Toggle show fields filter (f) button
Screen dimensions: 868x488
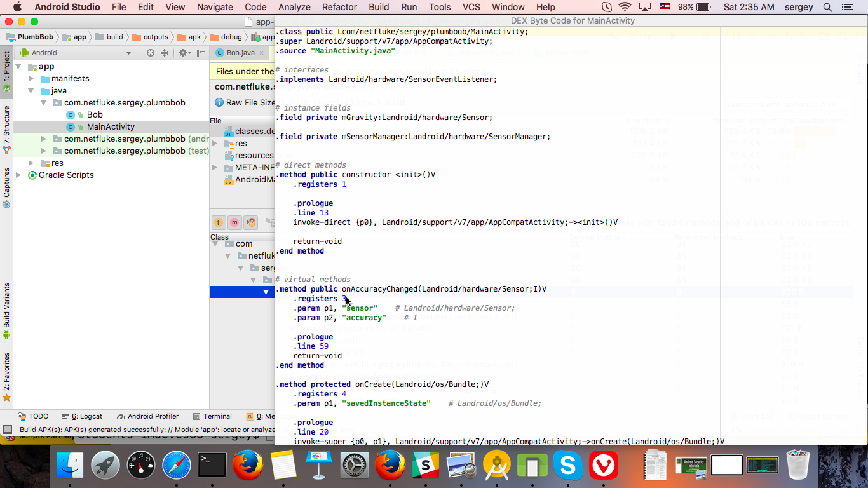(219, 222)
